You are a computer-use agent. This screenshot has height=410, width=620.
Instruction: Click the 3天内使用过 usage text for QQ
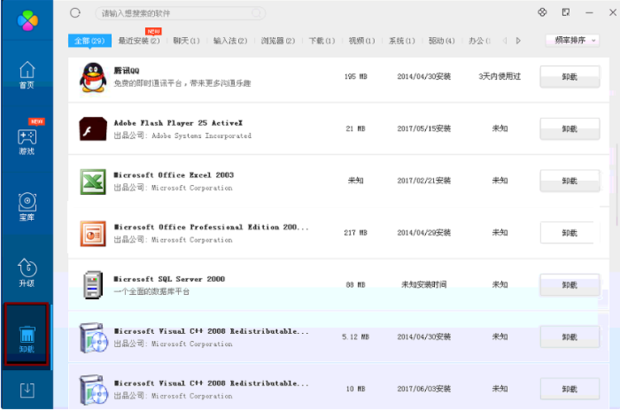pos(499,76)
